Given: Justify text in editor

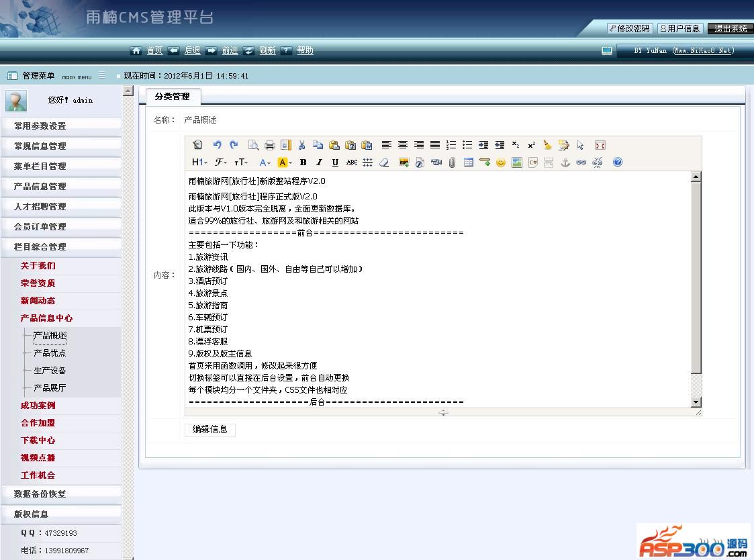Looking at the screenshot, I should tap(434, 145).
